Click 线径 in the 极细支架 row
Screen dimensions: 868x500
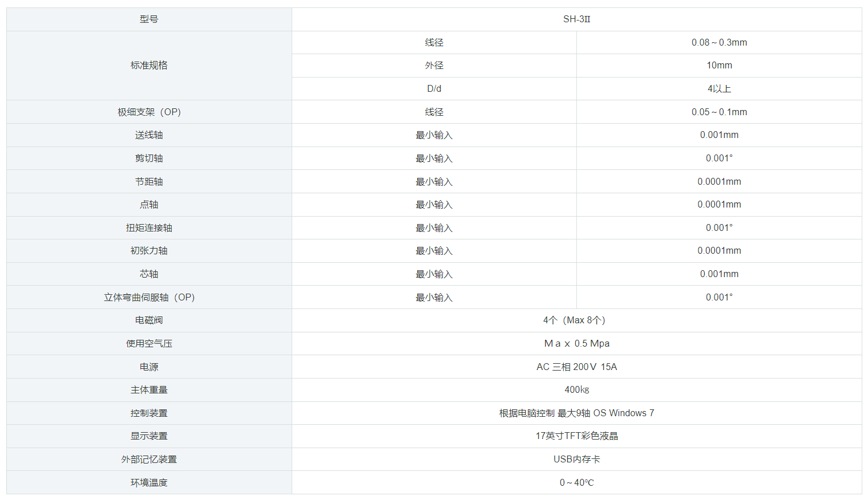(x=434, y=112)
